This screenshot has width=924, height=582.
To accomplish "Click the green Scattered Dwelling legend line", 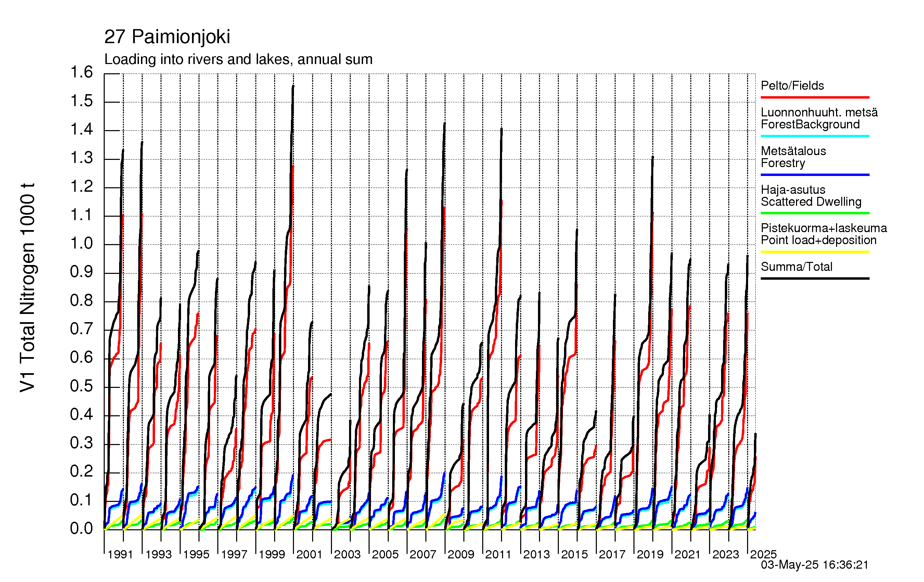I will (814, 213).
